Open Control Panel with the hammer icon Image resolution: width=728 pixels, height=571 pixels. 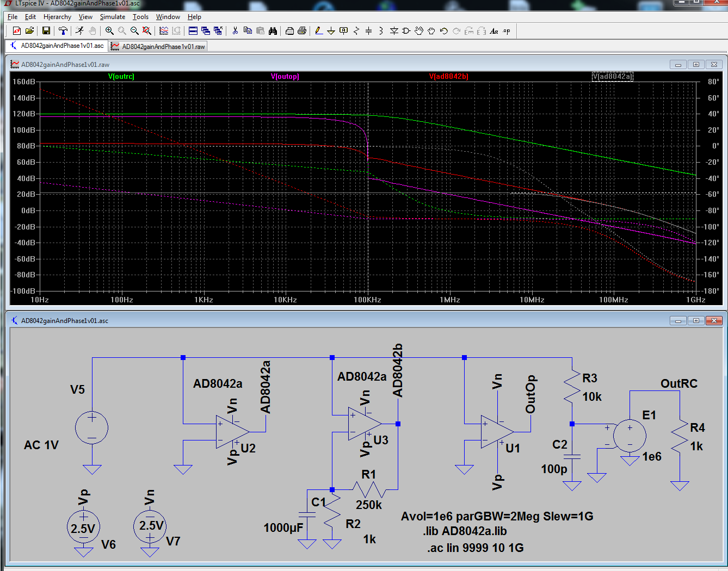point(63,31)
